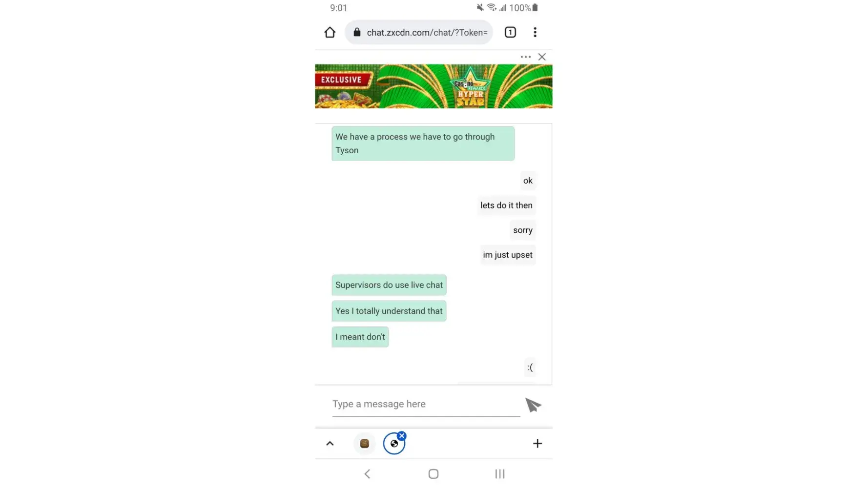Image resolution: width=868 pixels, height=488 pixels.
Task: View site security lock icon info
Action: [x=357, y=32]
